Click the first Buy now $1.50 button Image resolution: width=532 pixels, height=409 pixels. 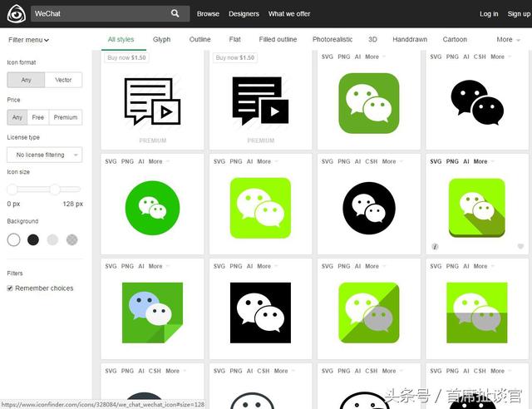(x=126, y=57)
